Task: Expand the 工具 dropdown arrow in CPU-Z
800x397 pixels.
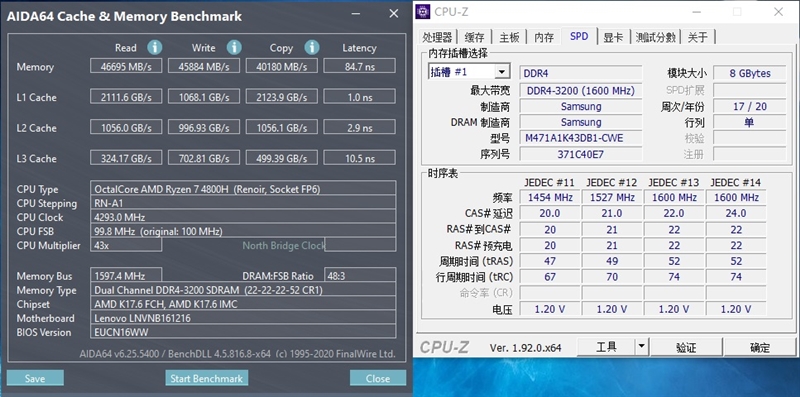Action: point(641,347)
